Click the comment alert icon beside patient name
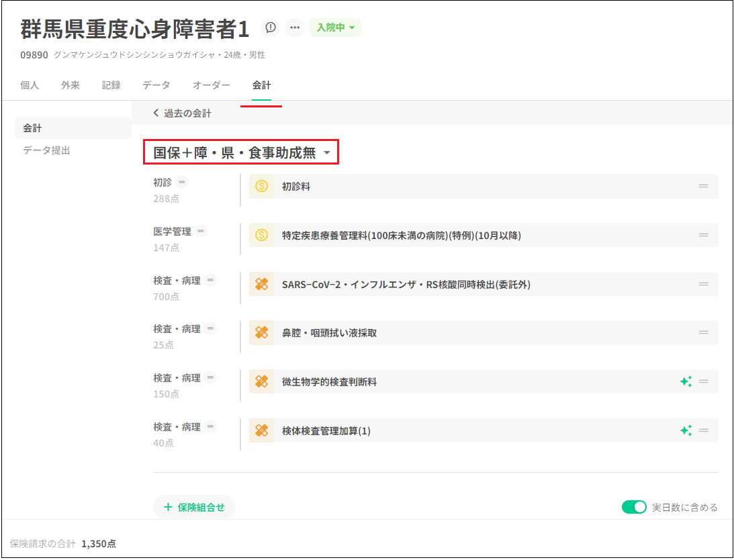This screenshot has height=560, width=734. coord(270,28)
